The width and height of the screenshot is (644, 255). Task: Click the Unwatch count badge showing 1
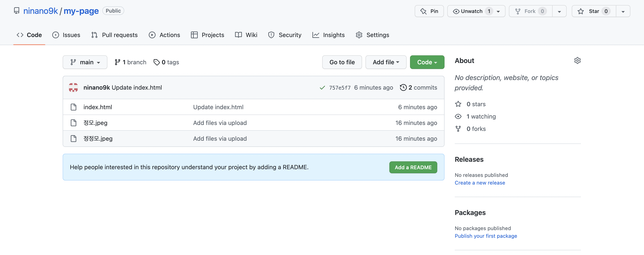(489, 11)
